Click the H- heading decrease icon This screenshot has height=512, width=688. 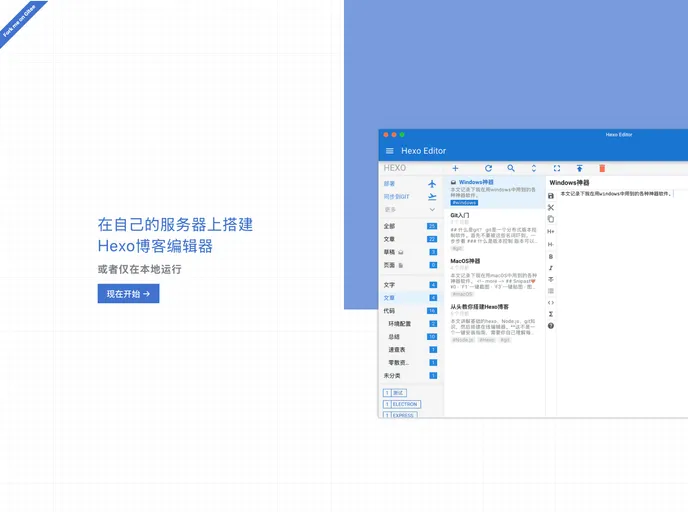[x=551, y=244]
